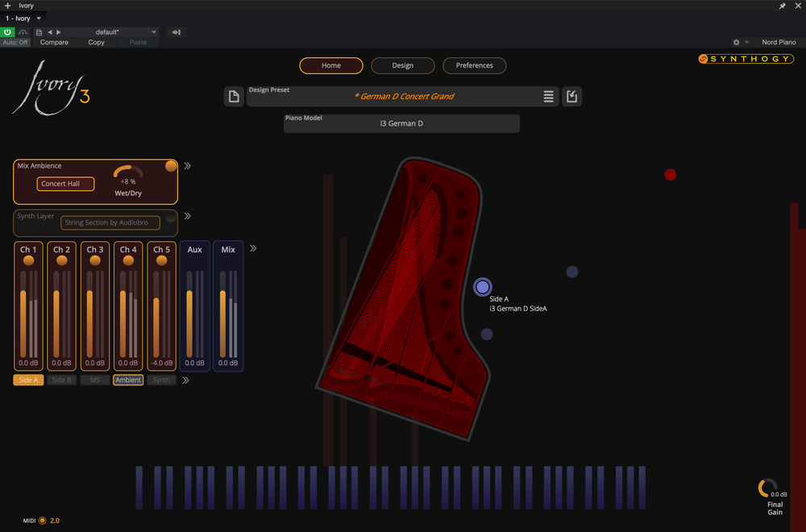Toggle the Ch 4 enable light
The width and height of the screenshot is (806, 532).
128,260
